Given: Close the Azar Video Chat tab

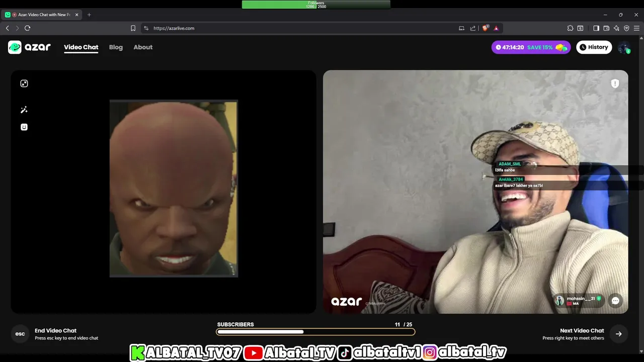Looking at the screenshot, I should click(76, 15).
